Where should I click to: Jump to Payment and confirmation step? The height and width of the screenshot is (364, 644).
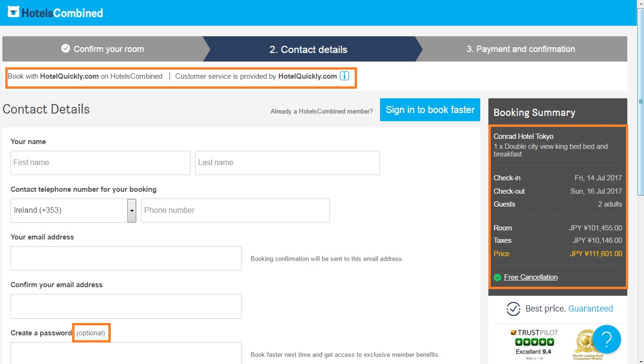[521, 49]
